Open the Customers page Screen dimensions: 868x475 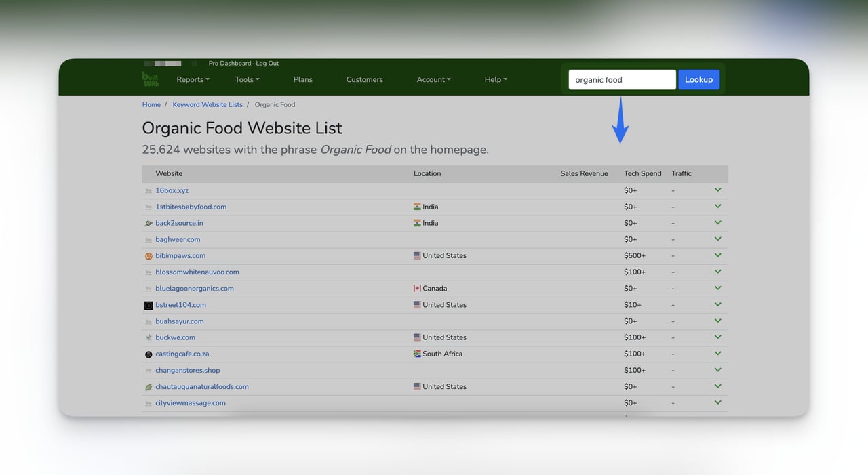click(x=365, y=79)
